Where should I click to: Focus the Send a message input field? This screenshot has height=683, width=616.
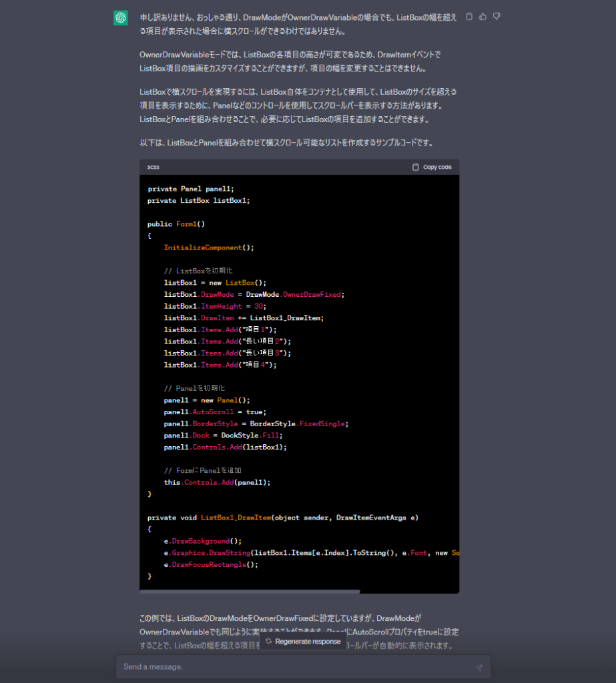[x=294, y=666]
